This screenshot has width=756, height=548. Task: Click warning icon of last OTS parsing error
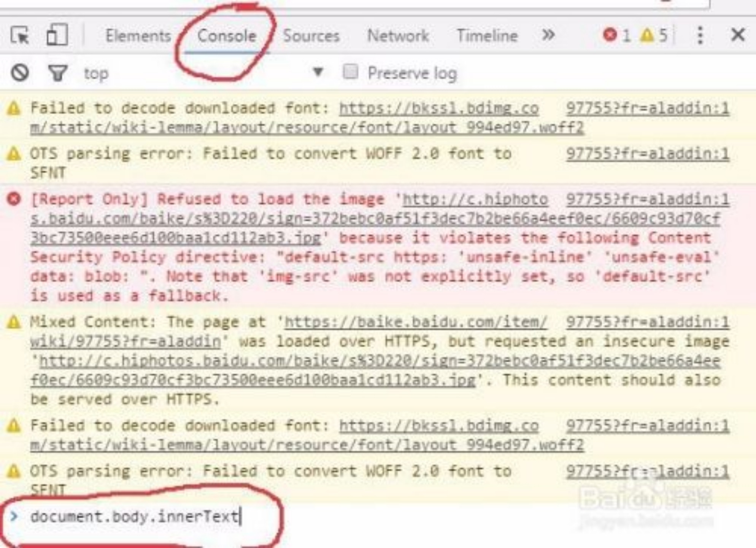(x=14, y=472)
